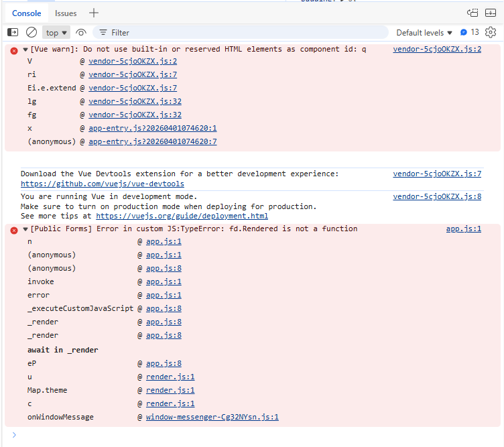Switch to the Issues tab
The image size is (504, 447).
coord(66,13)
